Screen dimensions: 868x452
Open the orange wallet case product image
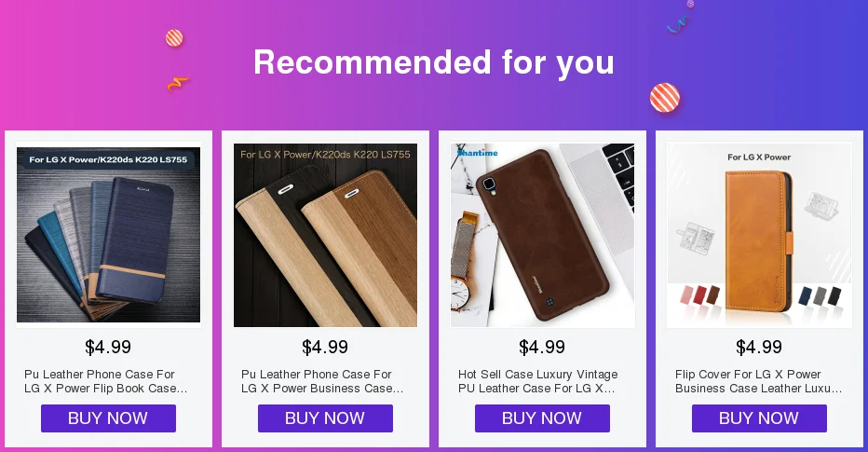tap(760, 235)
